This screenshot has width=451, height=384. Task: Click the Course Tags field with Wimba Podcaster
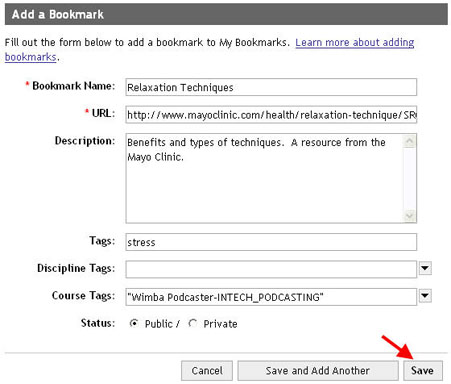coord(271,297)
